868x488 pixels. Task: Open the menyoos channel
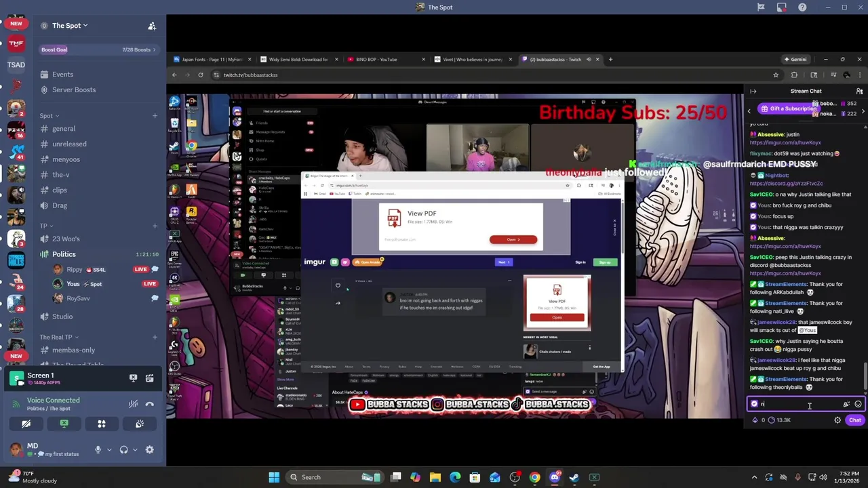tap(98, 159)
